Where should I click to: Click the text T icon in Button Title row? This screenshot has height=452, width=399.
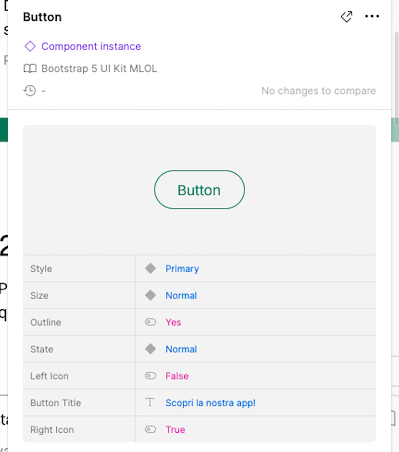[150, 402]
